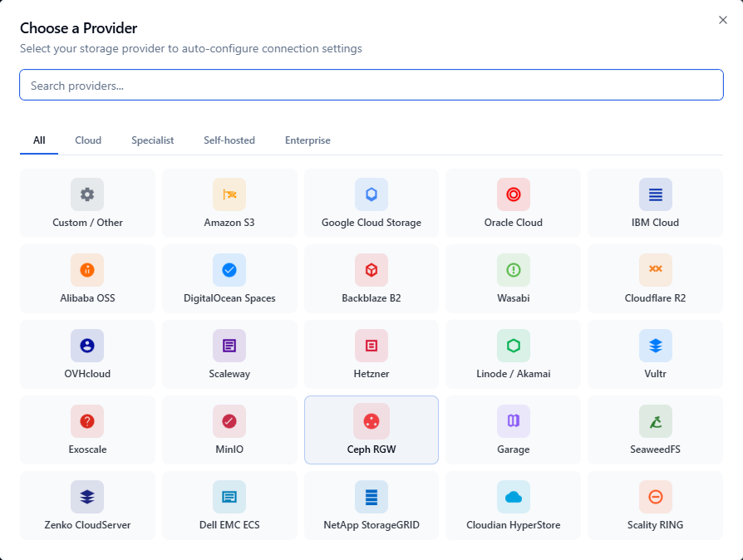This screenshot has width=743, height=560.
Task: Pick the Google Cloud Storage hexagon icon
Action: (371, 194)
